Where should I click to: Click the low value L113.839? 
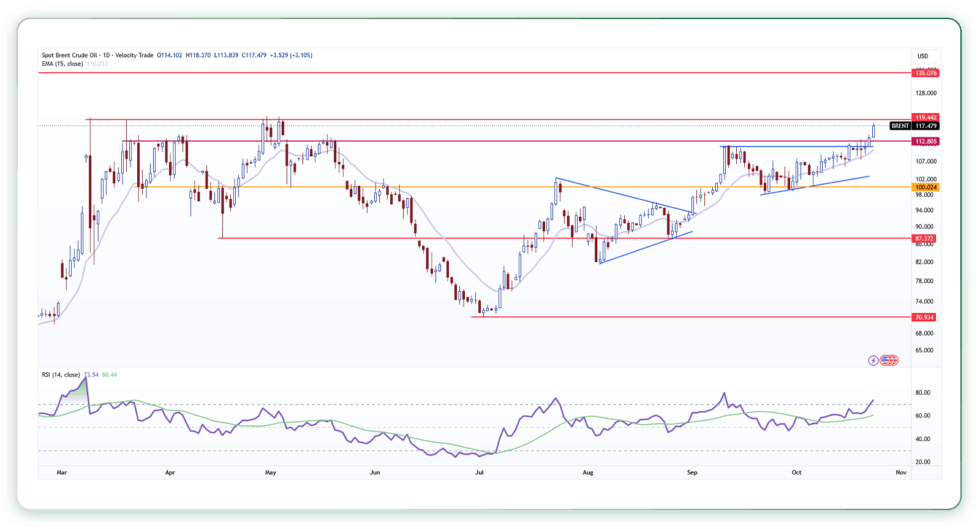pos(226,55)
